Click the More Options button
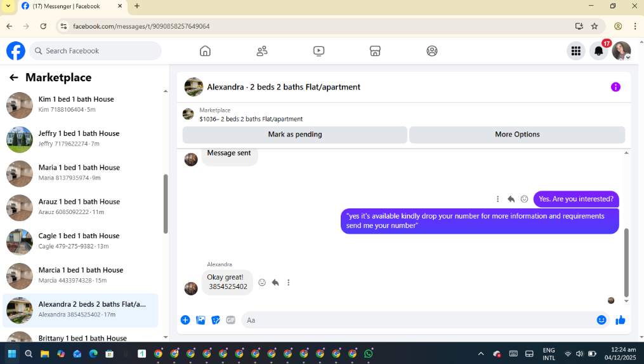Image resolution: width=644 pixels, height=364 pixels. (x=517, y=135)
